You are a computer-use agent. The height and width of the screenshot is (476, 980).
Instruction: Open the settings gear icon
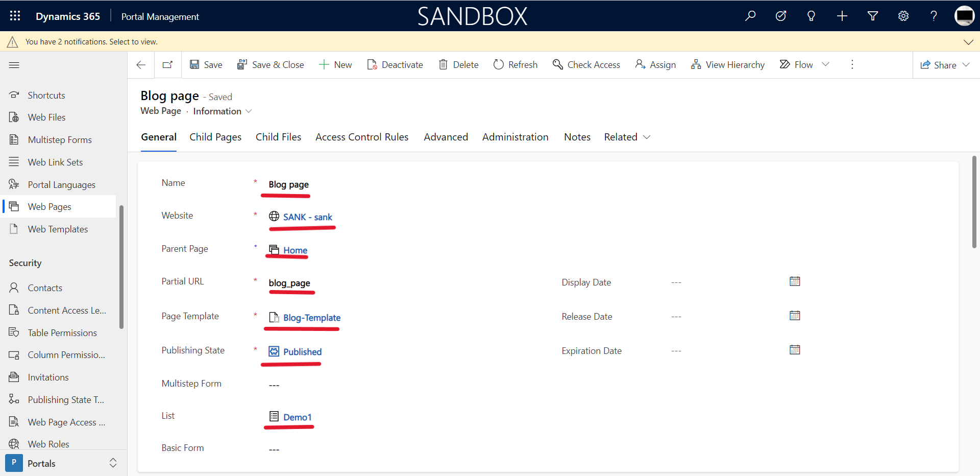(903, 16)
